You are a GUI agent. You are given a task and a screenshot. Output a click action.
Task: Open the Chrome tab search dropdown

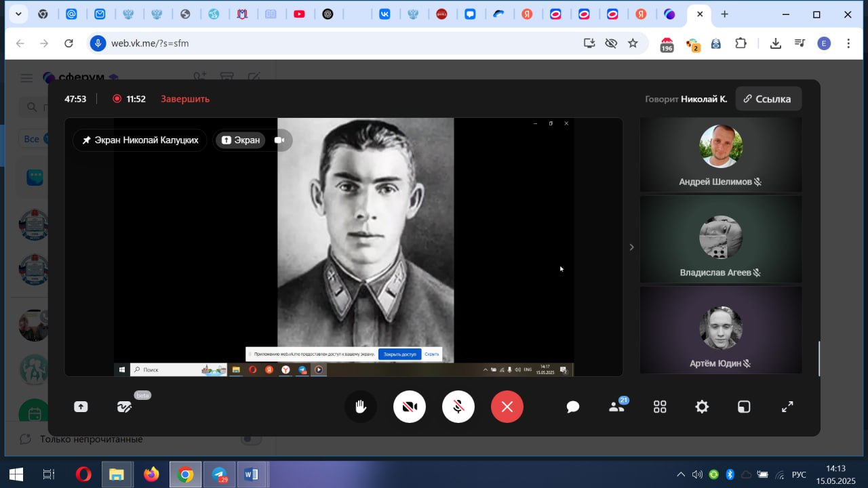[18, 14]
